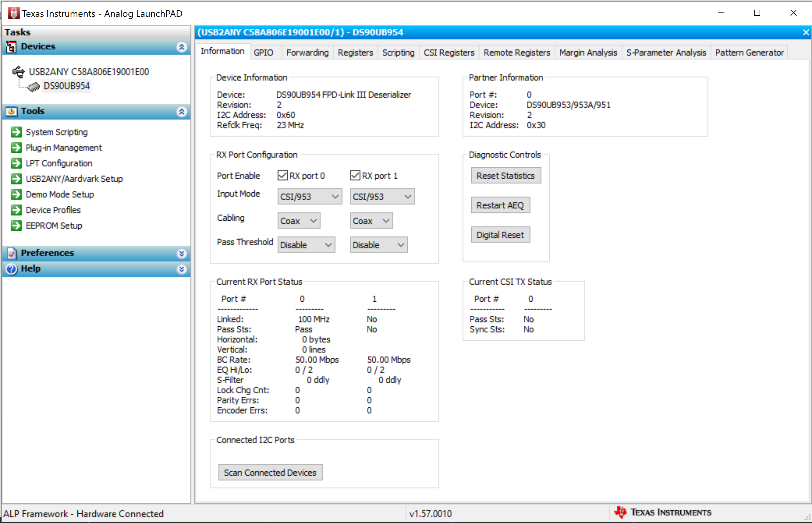
Task: Click the Devices panel header icon
Action: [x=11, y=46]
